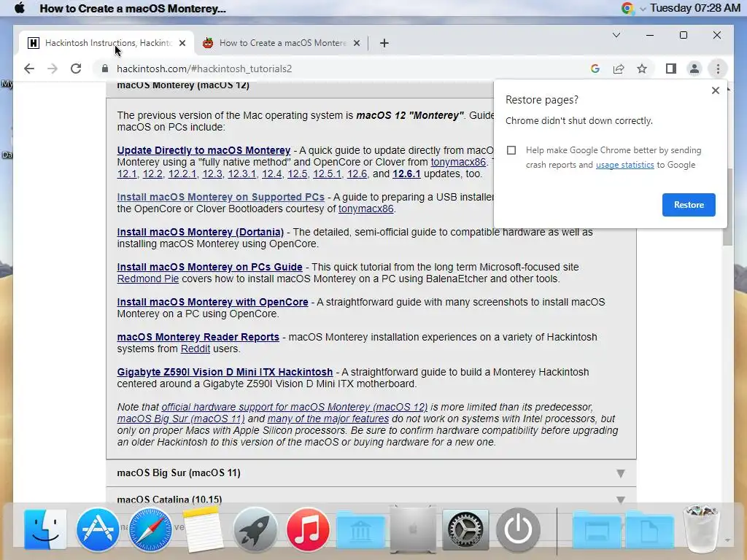Screen dimensions: 747x560
Task: Open Chrome's three-dot menu
Action: point(718,69)
